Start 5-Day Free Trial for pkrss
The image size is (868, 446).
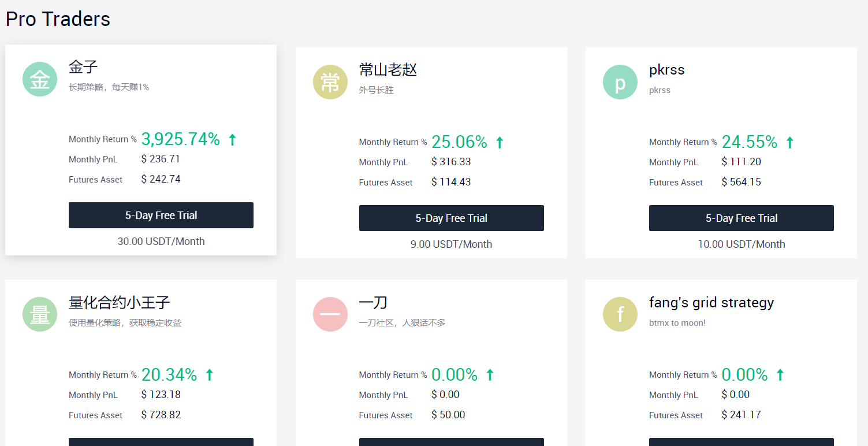[741, 218]
